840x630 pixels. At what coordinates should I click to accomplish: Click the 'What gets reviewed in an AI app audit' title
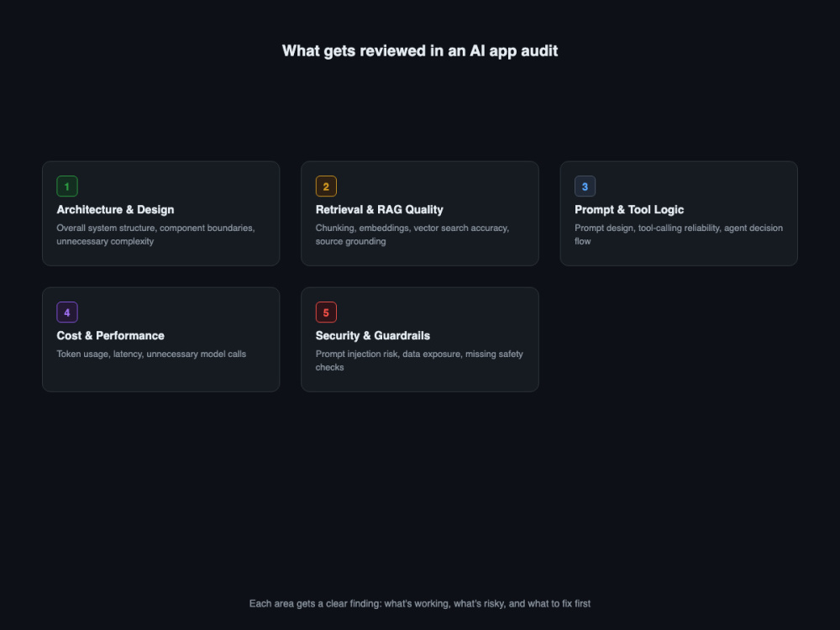tap(420, 51)
